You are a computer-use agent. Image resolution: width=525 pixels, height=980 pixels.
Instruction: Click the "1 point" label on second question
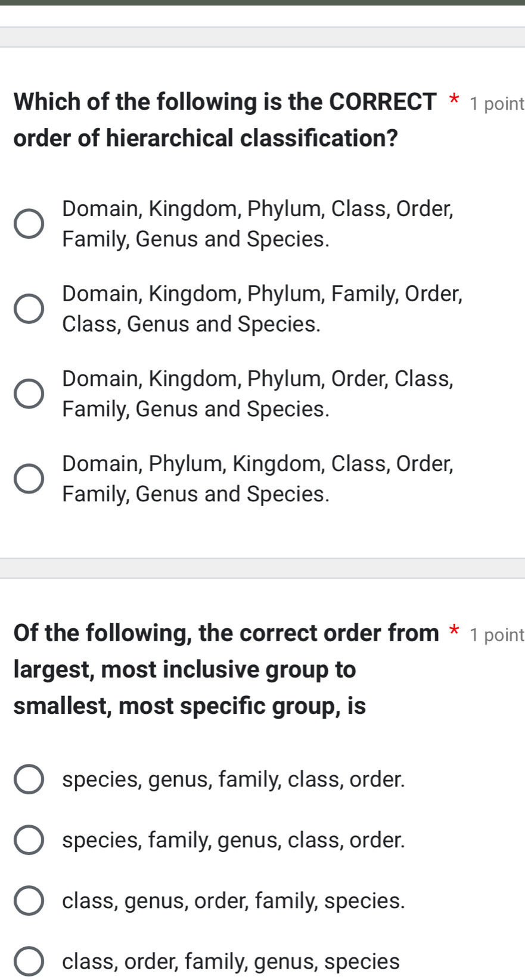(x=494, y=634)
